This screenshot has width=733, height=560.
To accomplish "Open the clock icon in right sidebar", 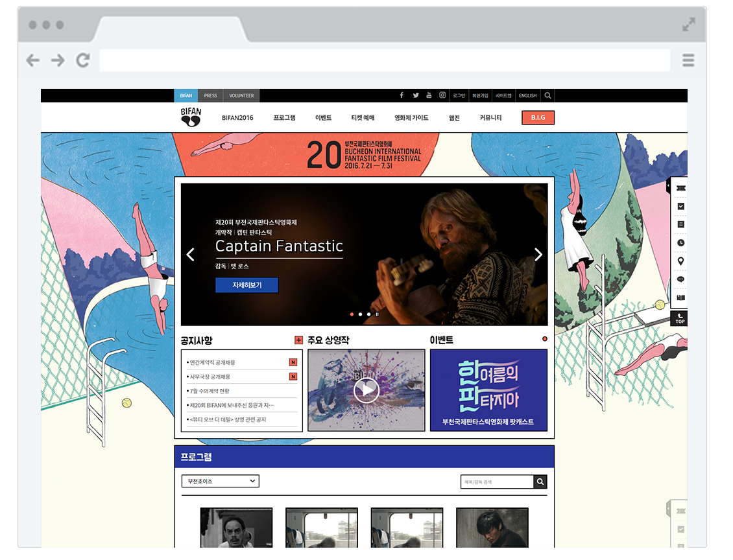I will click(680, 243).
